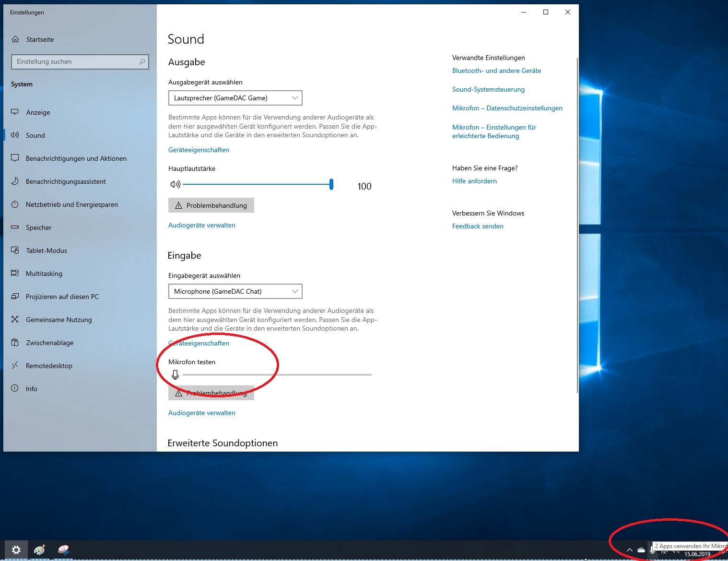Screen dimensions: 728x561
Task: Click Problembehandlung button under Eingabe
Action: point(211,393)
